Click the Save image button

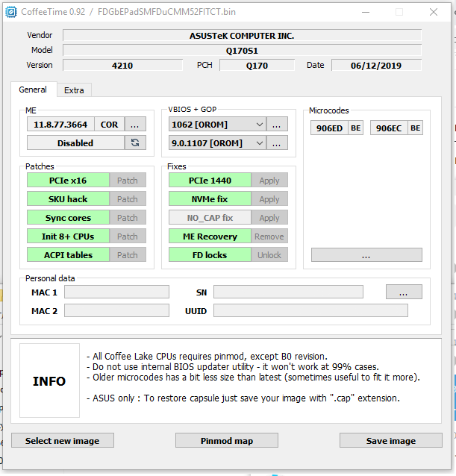391,440
